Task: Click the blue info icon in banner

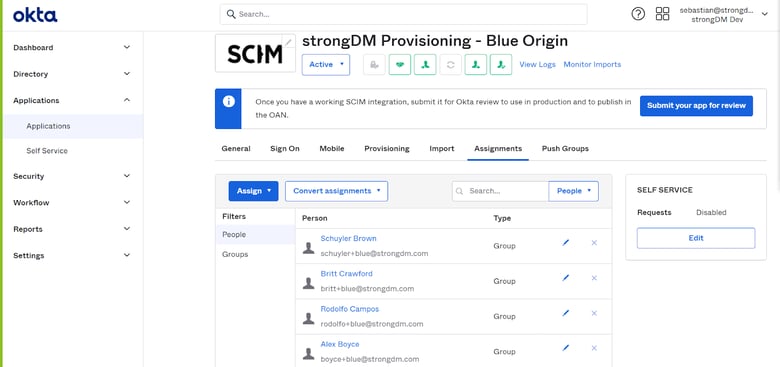Action: point(228,101)
